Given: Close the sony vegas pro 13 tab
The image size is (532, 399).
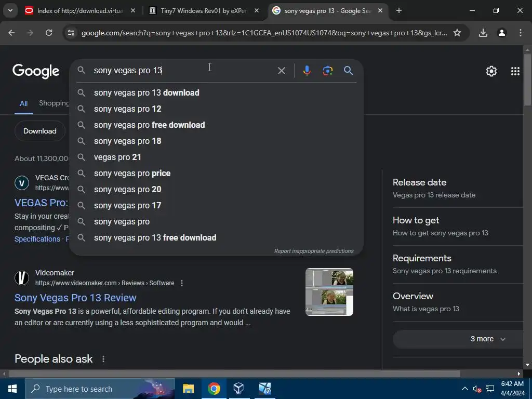Looking at the screenshot, I should (380, 11).
